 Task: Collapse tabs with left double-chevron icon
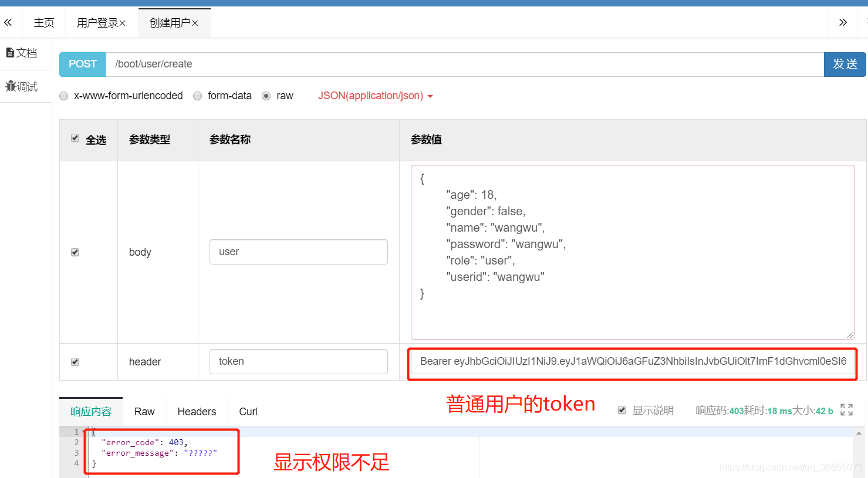(8, 23)
